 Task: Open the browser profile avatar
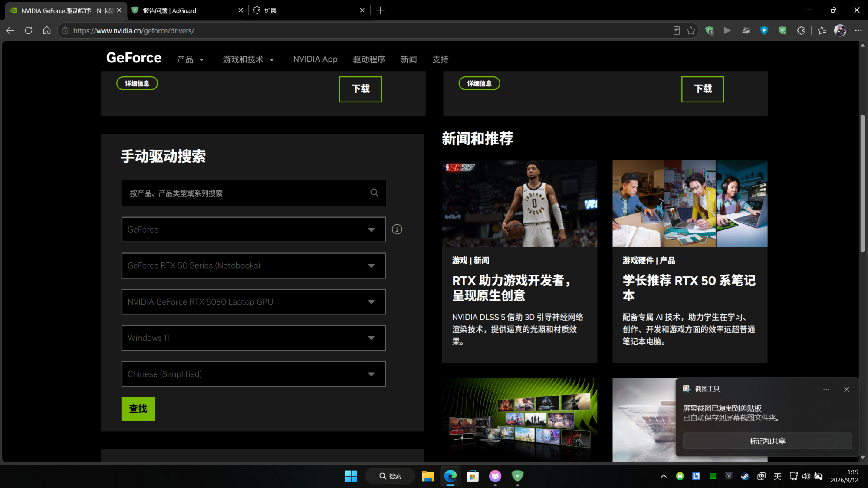click(x=840, y=30)
